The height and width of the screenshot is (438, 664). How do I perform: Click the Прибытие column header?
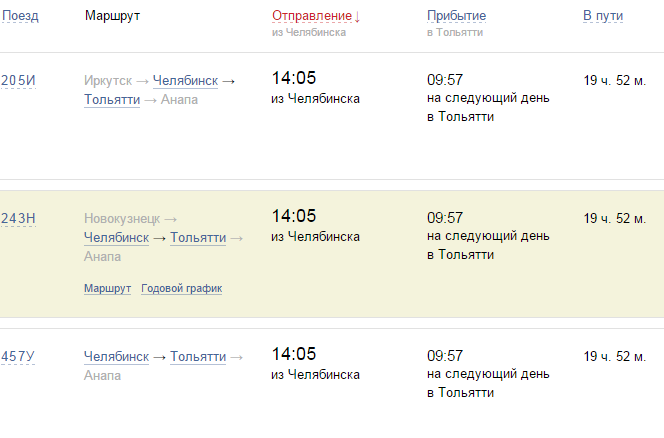click(456, 17)
